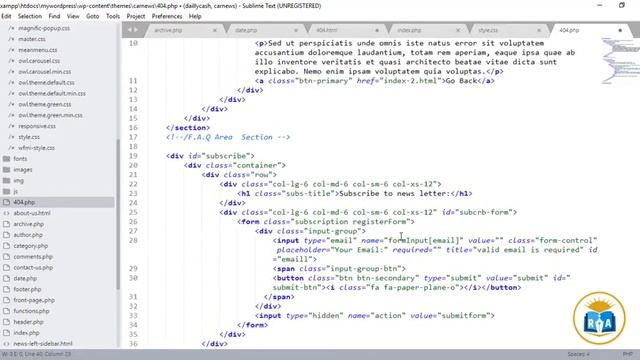Viewport: 640px width, 360px height.
Task: Open the Find menu
Action: point(54,16)
